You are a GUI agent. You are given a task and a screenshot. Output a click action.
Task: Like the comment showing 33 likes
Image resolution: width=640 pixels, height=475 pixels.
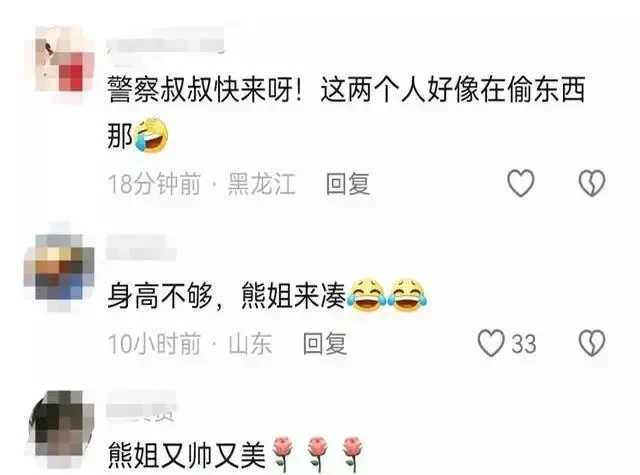pyautogui.click(x=491, y=343)
